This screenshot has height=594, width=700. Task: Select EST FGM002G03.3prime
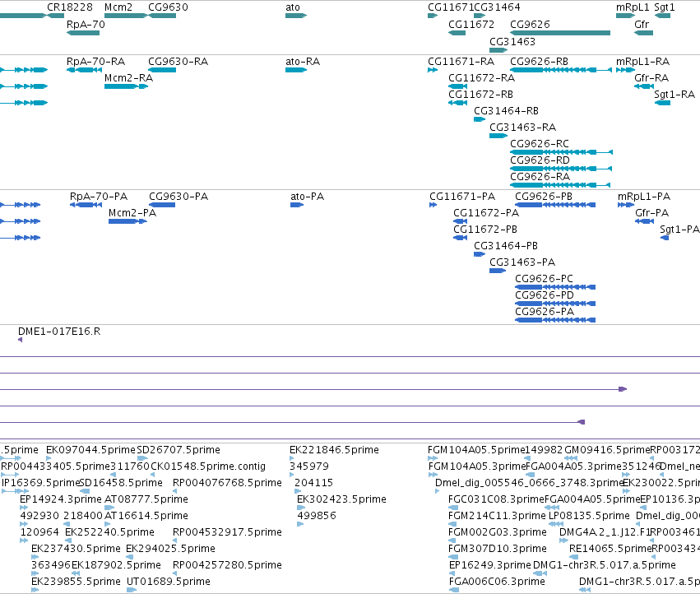[x=498, y=532]
